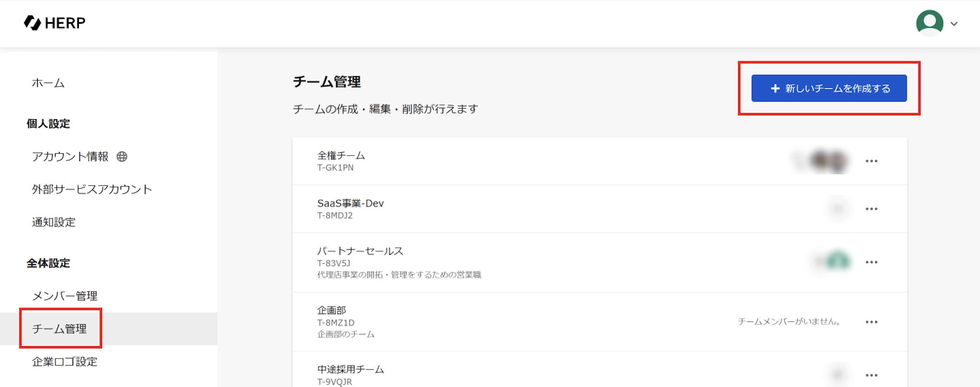Open 外部サービスアカウント page
This screenshot has height=387, width=980.
coord(92,189)
